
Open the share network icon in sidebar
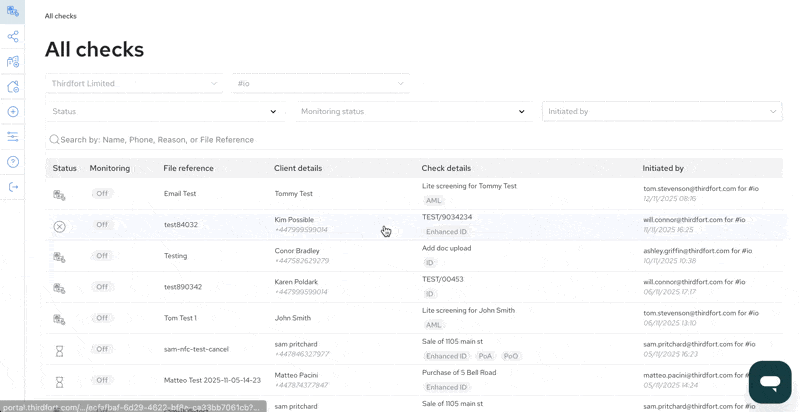13,36
